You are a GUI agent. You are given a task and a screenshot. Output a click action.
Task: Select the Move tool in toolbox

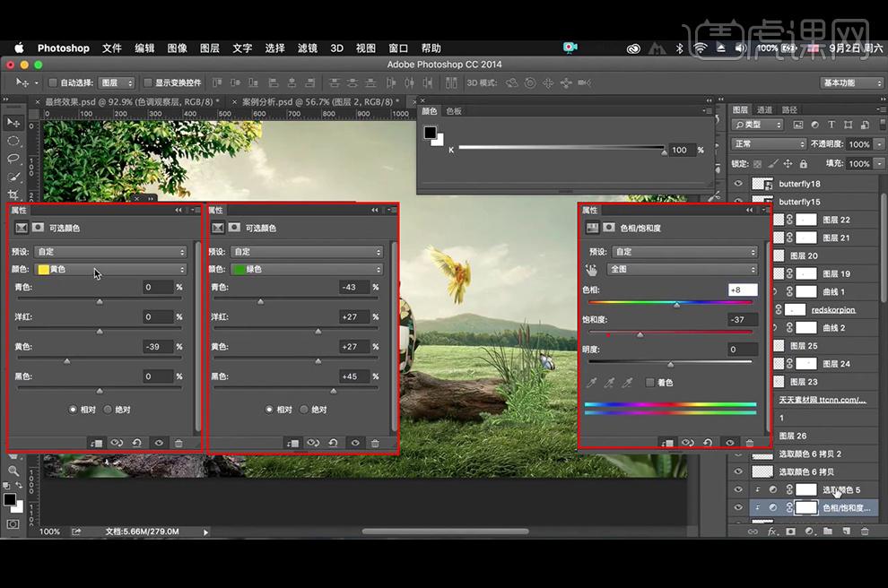13,123
